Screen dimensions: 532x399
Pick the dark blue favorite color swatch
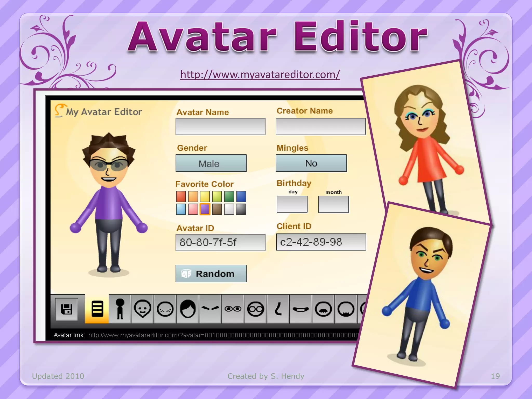pyautogui.click(x=241, y=196)
